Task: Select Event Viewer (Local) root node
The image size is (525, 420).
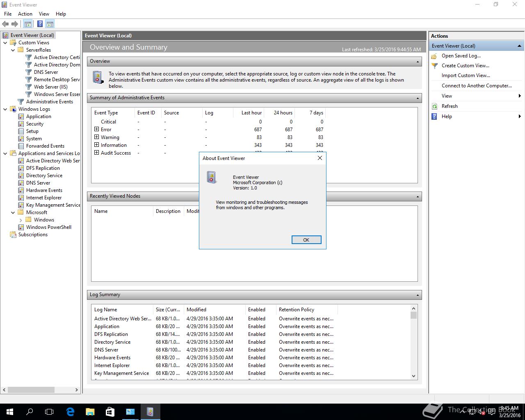Action: pyautogui.click(x=32, y=35)
